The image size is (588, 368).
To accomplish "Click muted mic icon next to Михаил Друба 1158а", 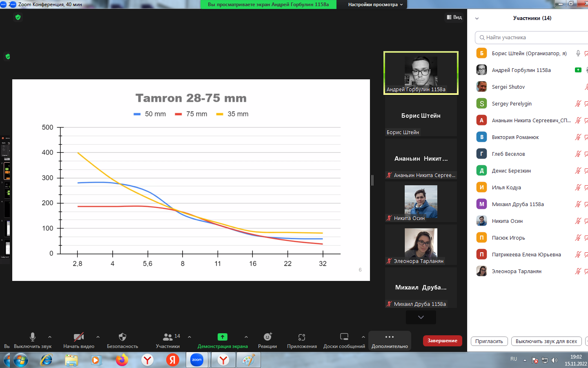I will coord(578,204).
